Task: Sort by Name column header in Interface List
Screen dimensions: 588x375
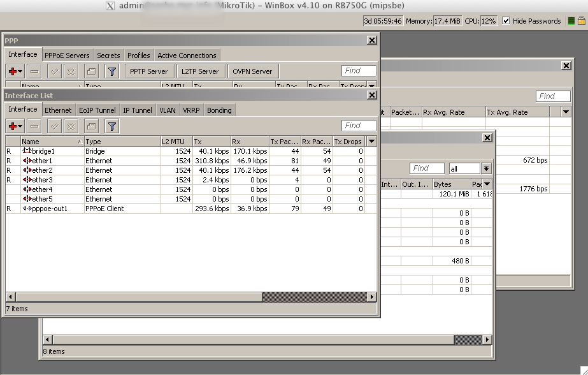Action: [x=52, y=142]
